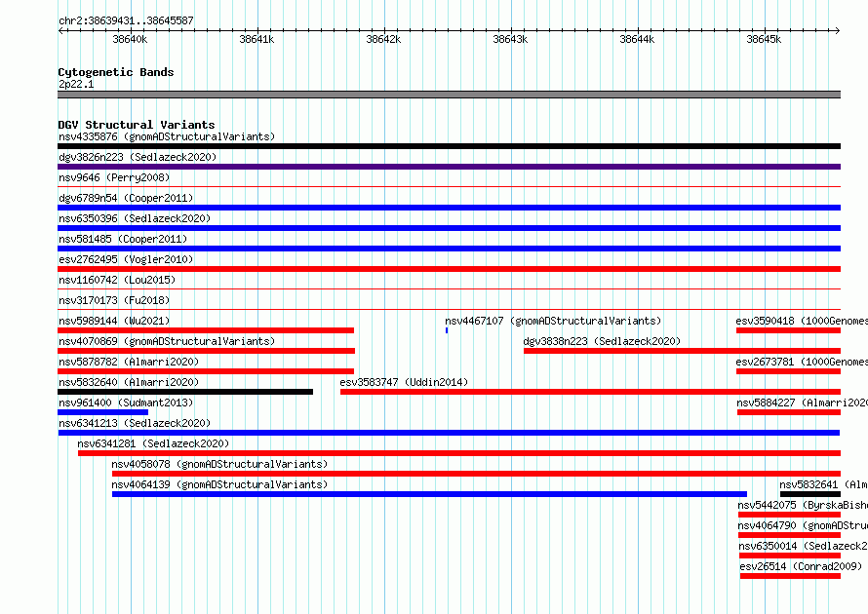Click esv2762495 Vogler2010 variant label
Image resolution: width=868 pixels, height=614 pixels.
pos(126,259)
